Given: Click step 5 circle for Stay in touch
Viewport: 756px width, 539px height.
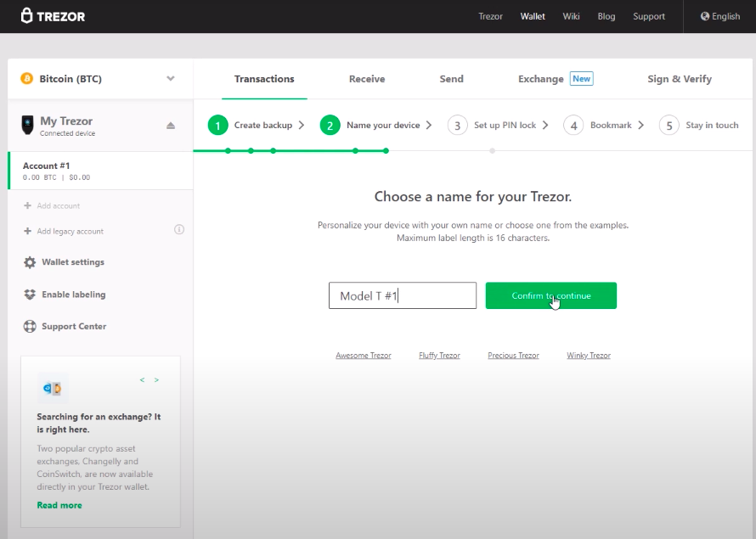Looking at the screenshot, I should pos(669,126).
